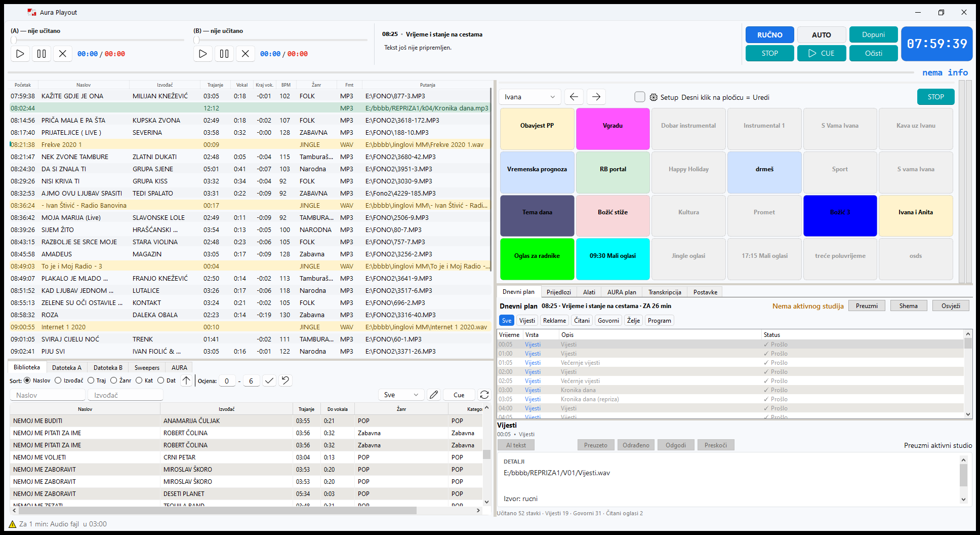Click the green Oglas za radnike tile
This screenshot has height=535, width=980.
[x=537, y=259]
